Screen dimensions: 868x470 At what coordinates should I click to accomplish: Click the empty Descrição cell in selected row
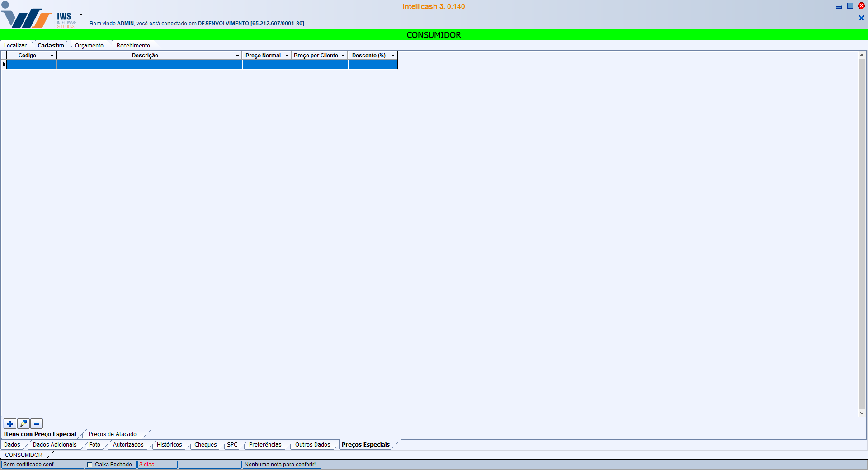coord(149,65)
